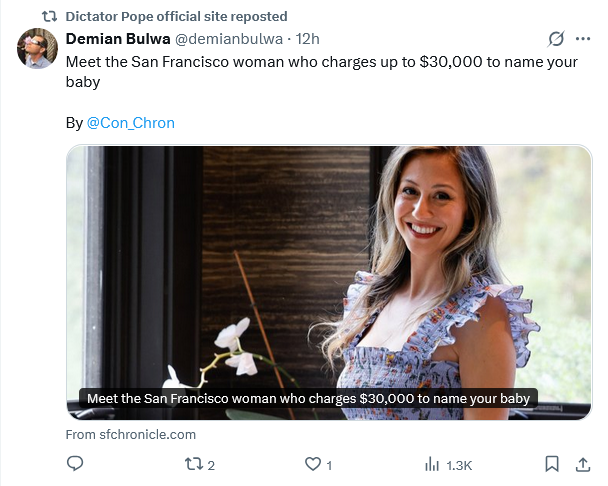Open the three-dot more options menu

(x=583, y=39)
